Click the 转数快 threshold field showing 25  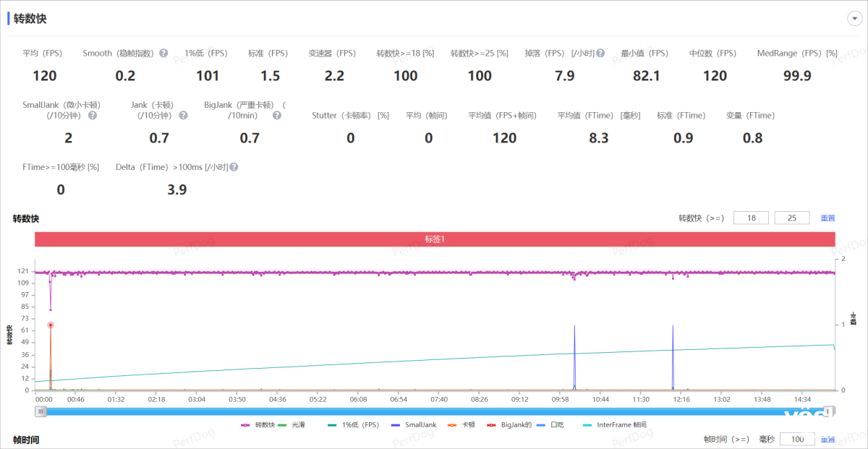coord(791,218)
